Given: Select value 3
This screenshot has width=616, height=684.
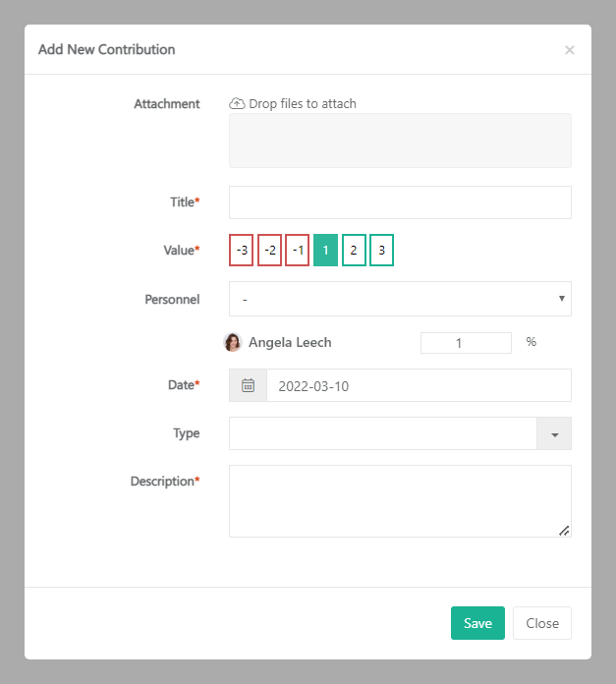Looking at the screenshot, I should click(x=381, y=250).
